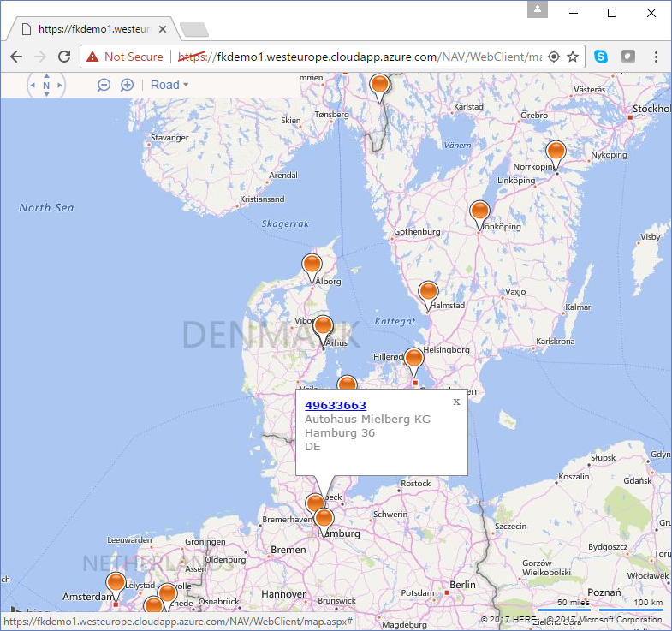Open the Skype extension
Viewport: 672px width, 631px height.
(601, 57)
